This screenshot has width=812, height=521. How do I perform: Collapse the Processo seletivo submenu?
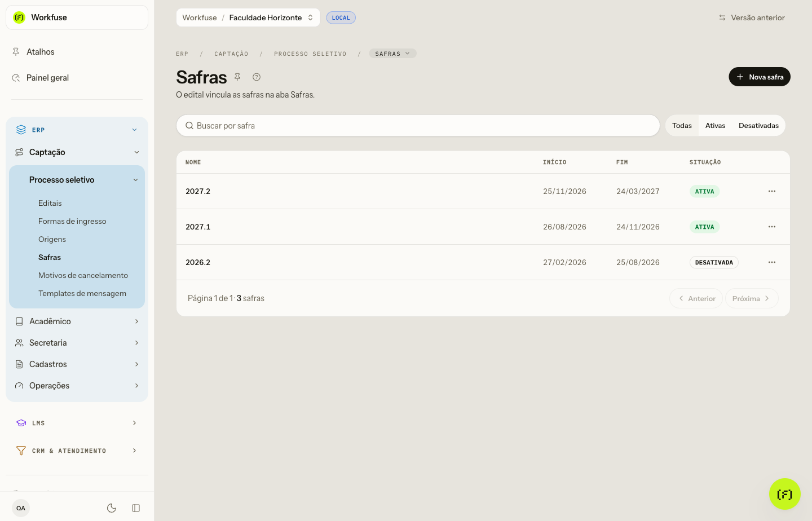[77, 180]
